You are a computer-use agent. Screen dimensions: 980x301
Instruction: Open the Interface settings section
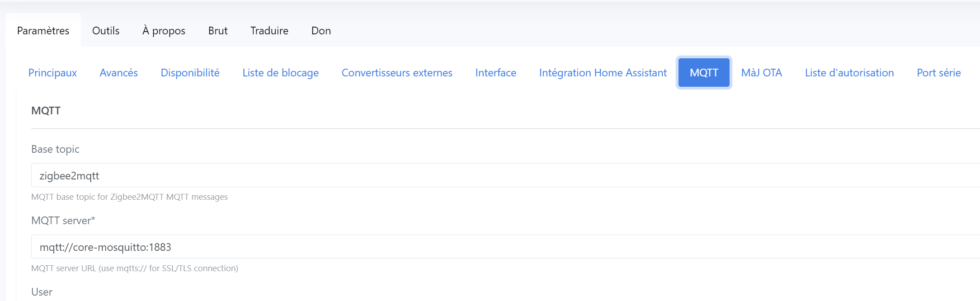495,73
